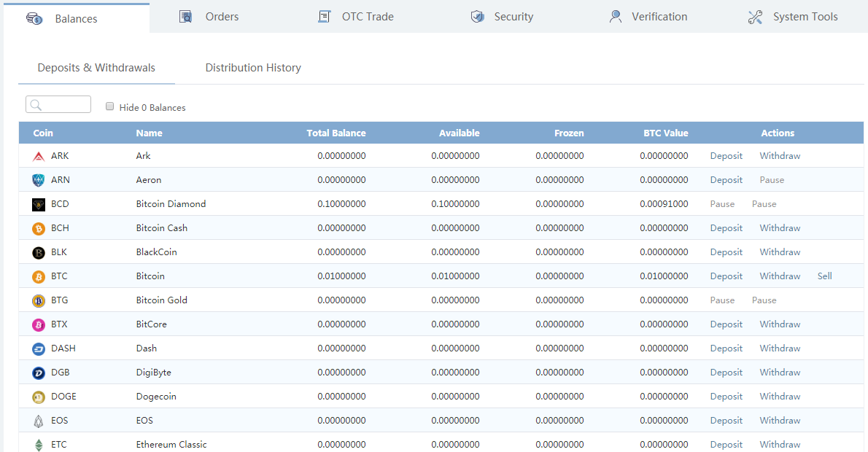Switch to the OTC Trade tab
The width and height of the screenshot is (868, 452).
click(356, 17)
